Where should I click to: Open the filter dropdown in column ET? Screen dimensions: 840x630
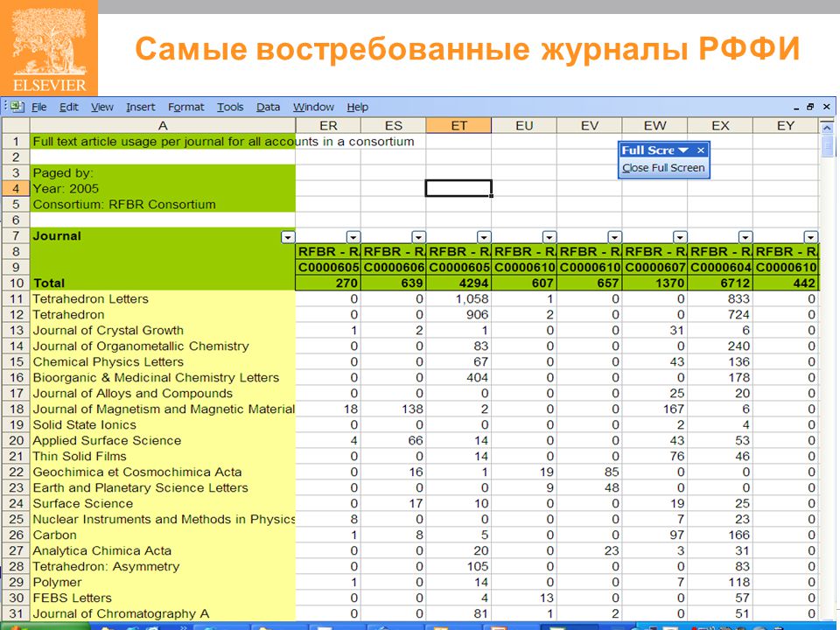click(484, 237)
